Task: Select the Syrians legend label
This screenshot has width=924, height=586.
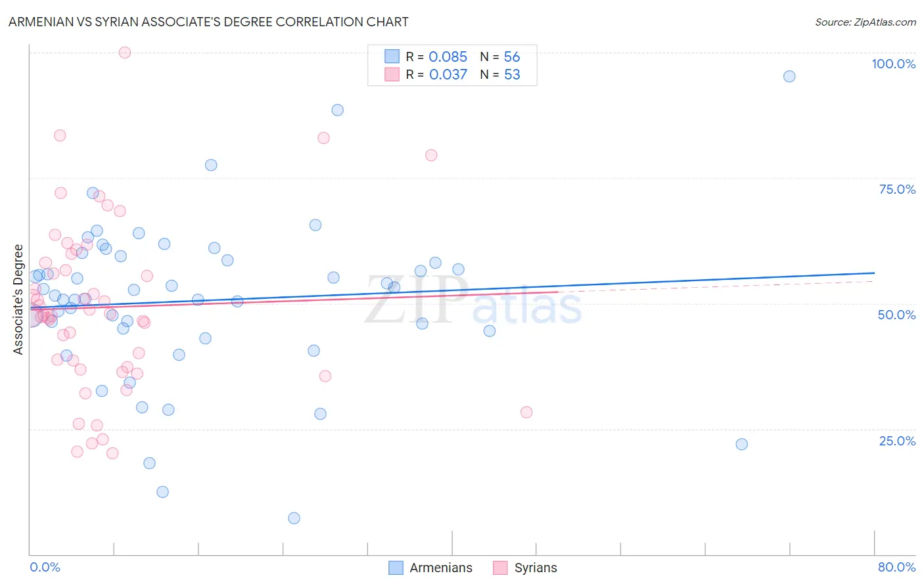Action: [536, 568]
